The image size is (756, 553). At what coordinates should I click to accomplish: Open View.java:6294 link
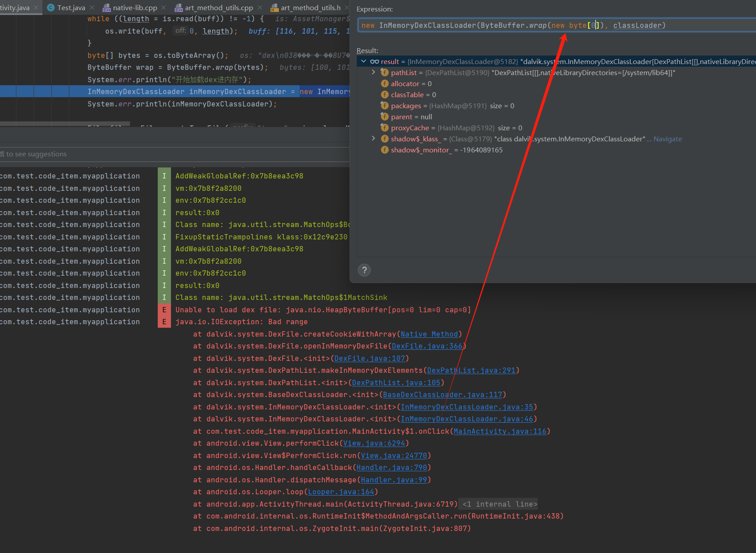[374, 443]
